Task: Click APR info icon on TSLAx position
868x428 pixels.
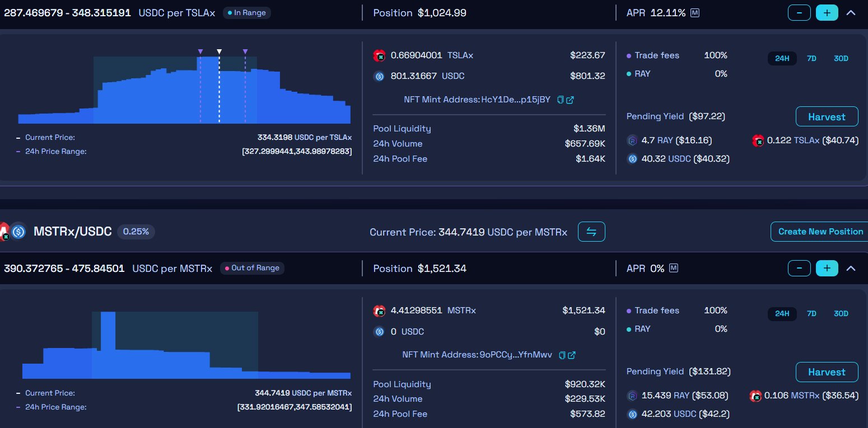Action: click(695, 12)
